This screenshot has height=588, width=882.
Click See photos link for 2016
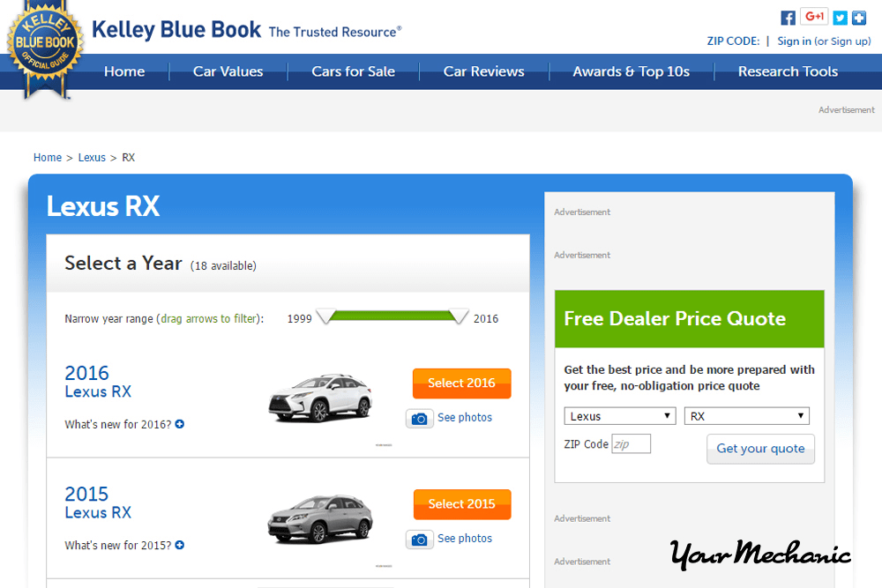(465, 417)
